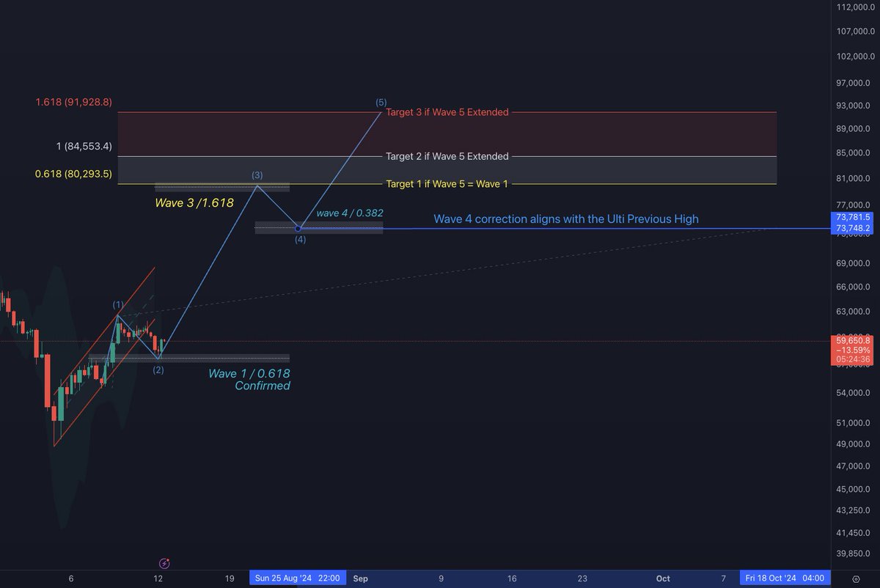Screen dimensions: 880x588
Task: Click the 'Wave 3 /1.618' annotation text
Action: [x=194, y=203]
